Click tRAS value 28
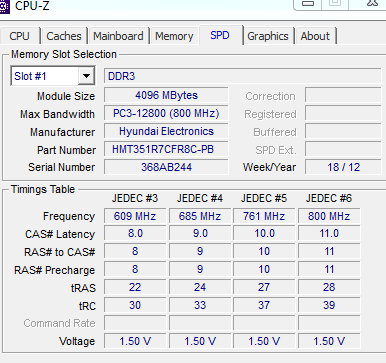Viewport: 386px width, 363px height. (329, 287)
